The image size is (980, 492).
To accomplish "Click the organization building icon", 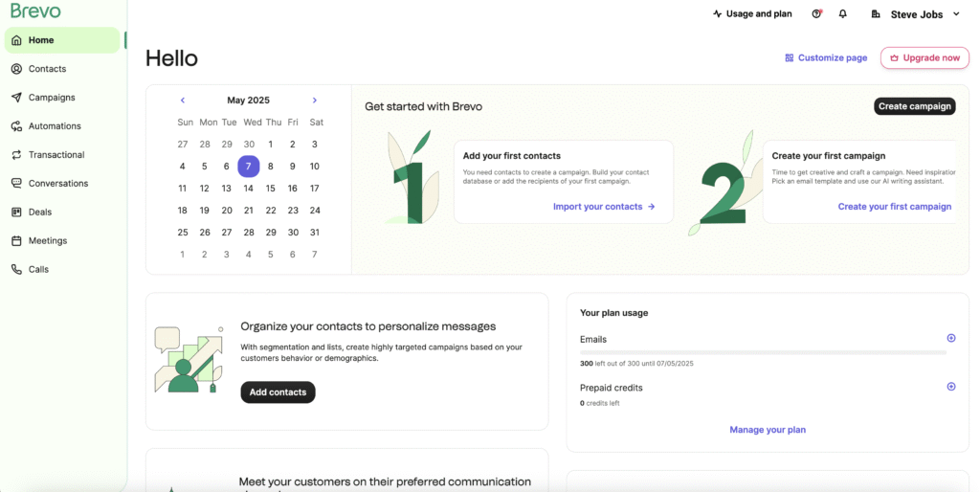I will [x=876, y=13].
